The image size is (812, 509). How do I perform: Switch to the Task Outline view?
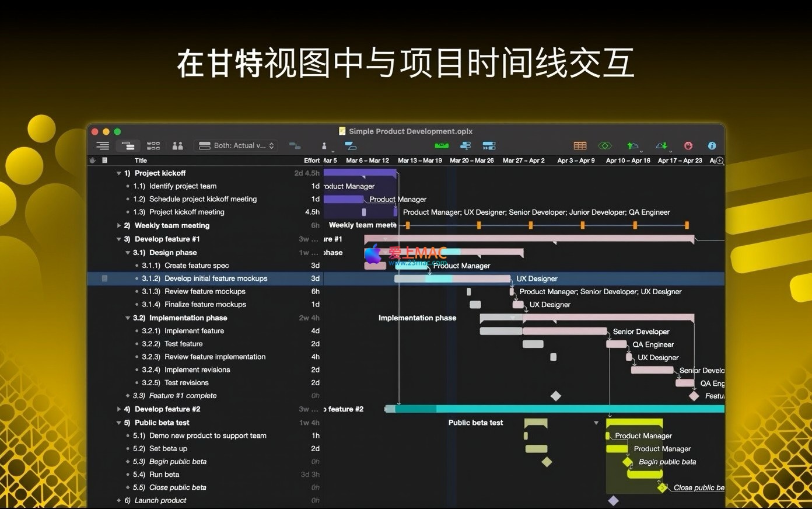103,146
